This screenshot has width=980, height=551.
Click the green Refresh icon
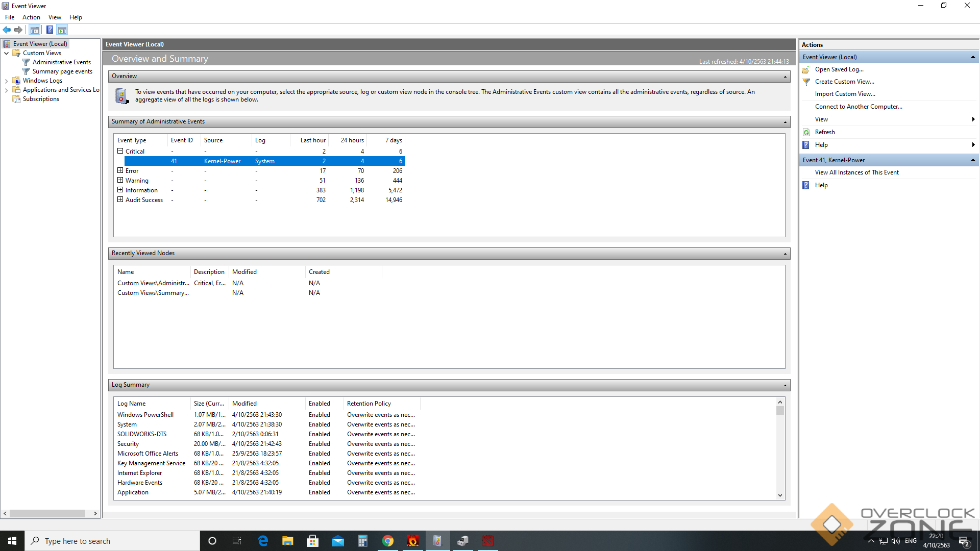tap(806, 132)
